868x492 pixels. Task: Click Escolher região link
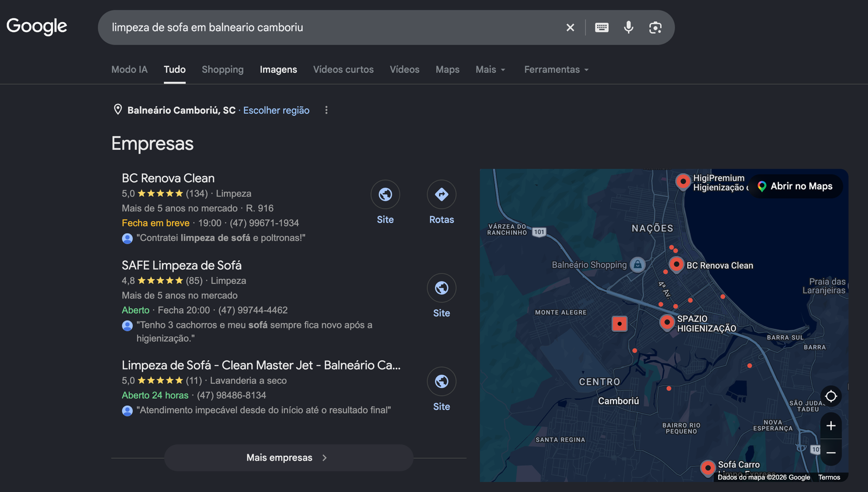tap(276, 110)
